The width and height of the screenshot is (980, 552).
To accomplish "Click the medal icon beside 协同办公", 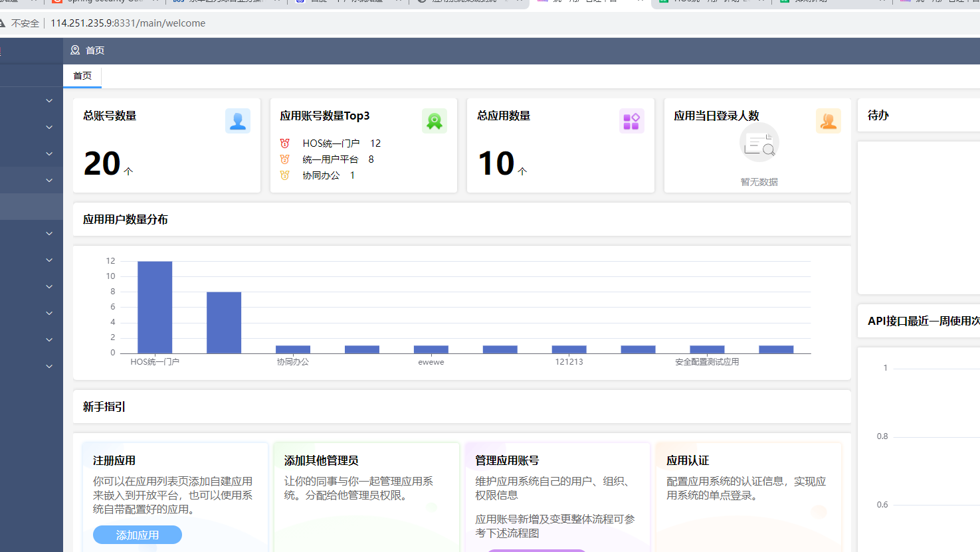I will (x=284, y=175).
